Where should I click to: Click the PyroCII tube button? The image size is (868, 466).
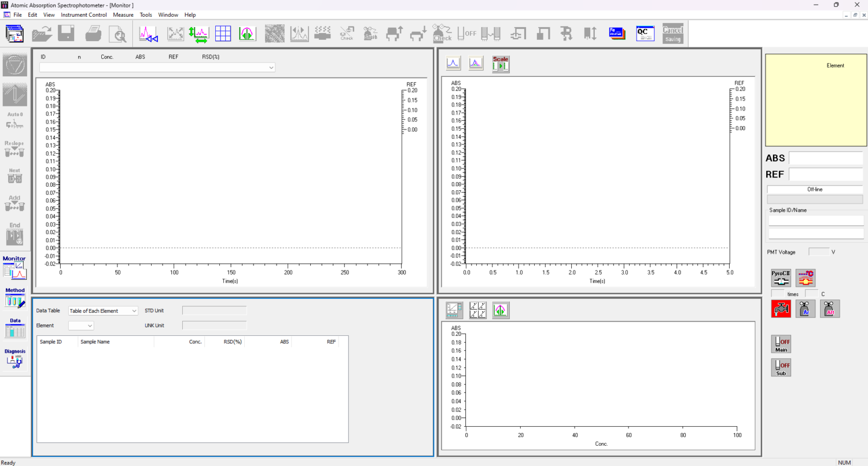pyautogui.click(x=781, y=278)
